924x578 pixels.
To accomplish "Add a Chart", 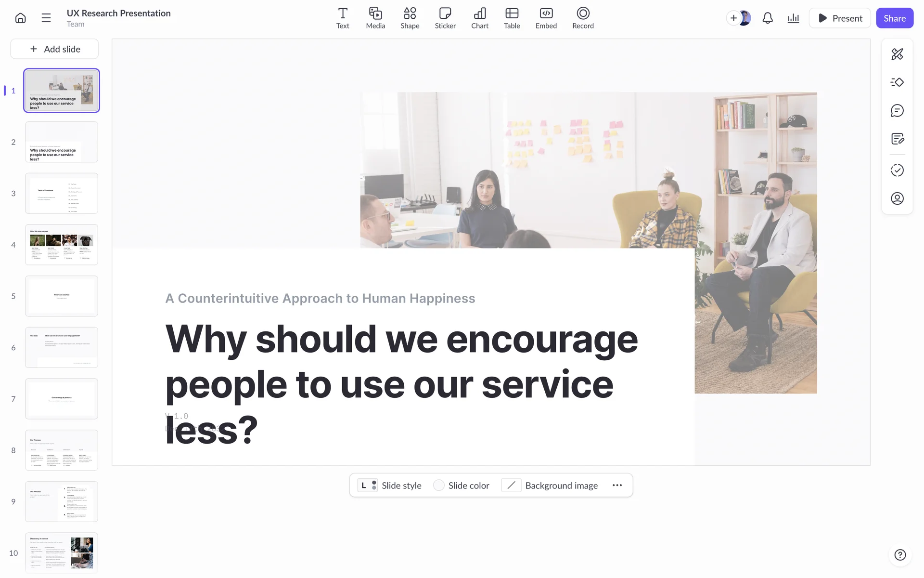I will pos(479,18).
